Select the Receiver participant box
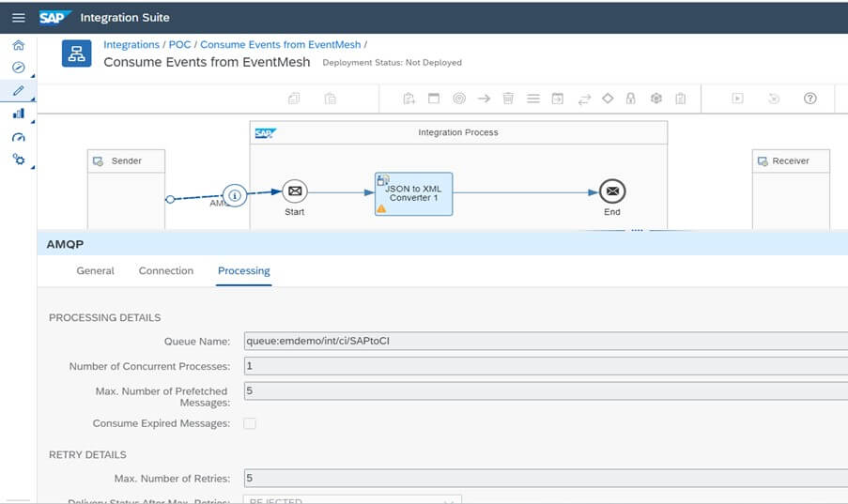Viewport: 848px width, 504px height. [791, 190]
